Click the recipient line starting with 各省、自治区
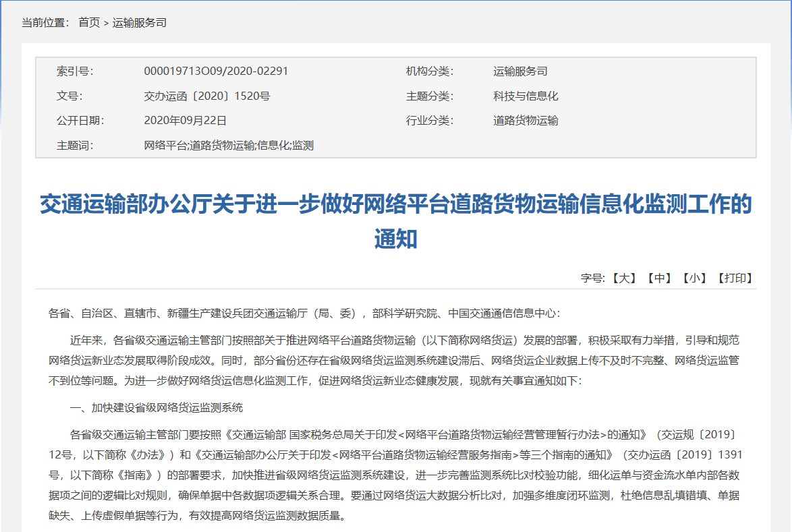The image size is (792, 532). point(304,314)
